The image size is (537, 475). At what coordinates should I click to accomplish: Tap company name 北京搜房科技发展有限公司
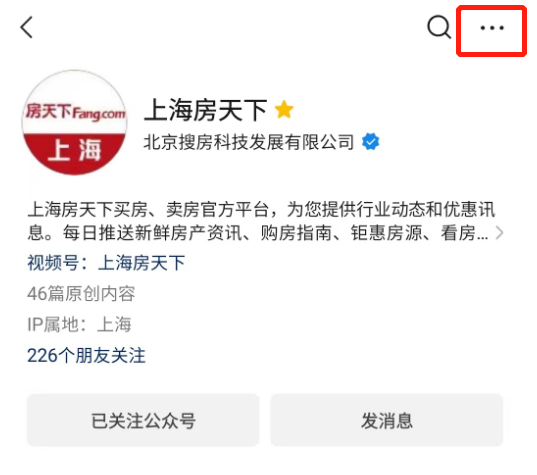click(249, 142)
